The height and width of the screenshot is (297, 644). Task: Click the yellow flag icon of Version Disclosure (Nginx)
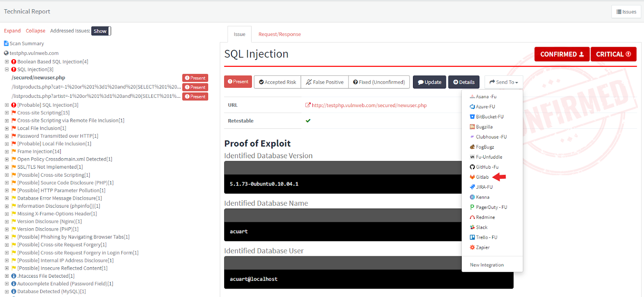(x=14, y=221)
